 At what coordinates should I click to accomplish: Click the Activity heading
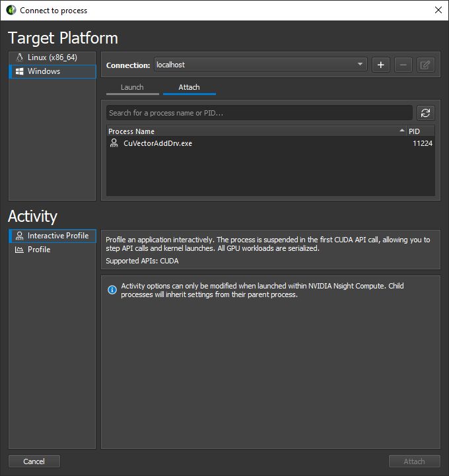[x=32, y=217]
